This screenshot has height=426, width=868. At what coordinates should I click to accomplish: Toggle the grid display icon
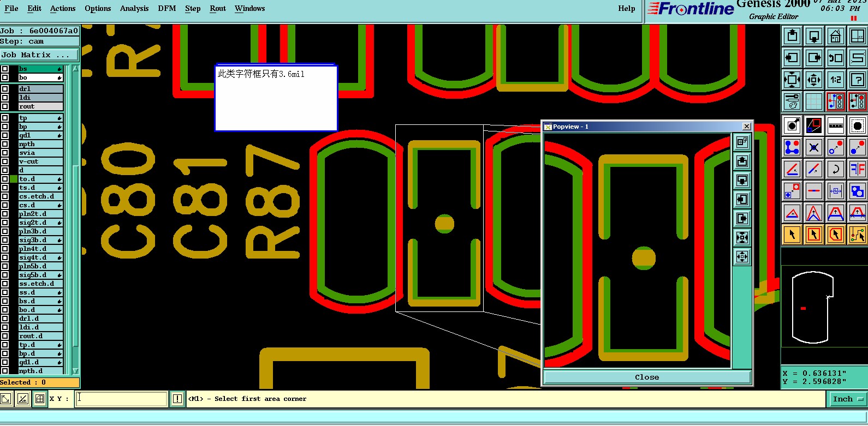(814, 101)
